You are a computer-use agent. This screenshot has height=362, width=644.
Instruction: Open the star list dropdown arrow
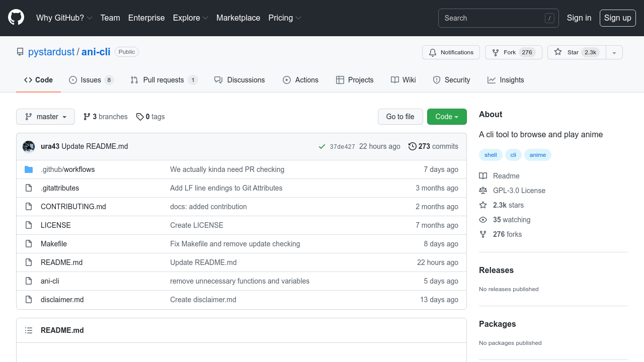[614, 52]
